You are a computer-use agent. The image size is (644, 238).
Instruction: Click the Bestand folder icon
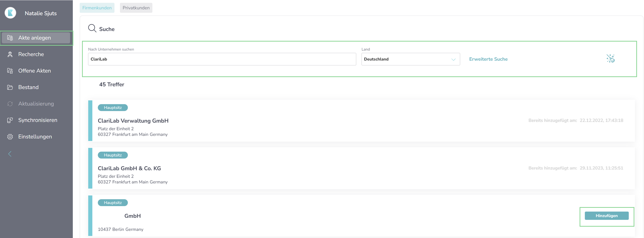point(10,87)
